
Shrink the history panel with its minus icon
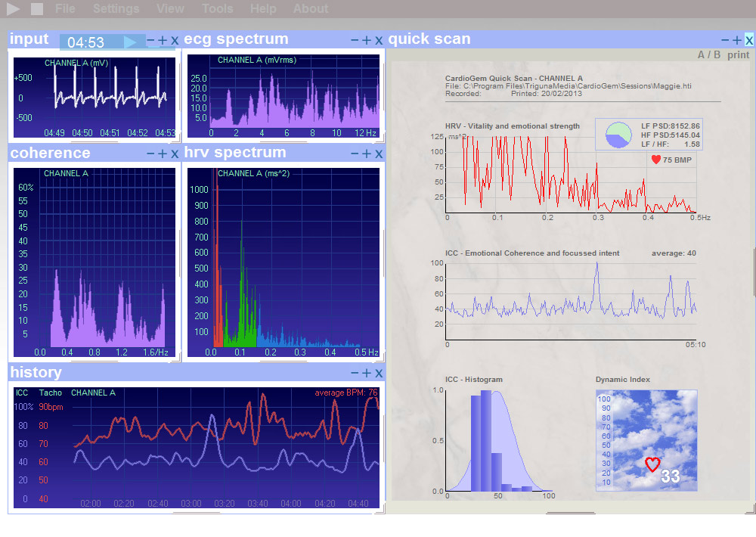point(355,374)
